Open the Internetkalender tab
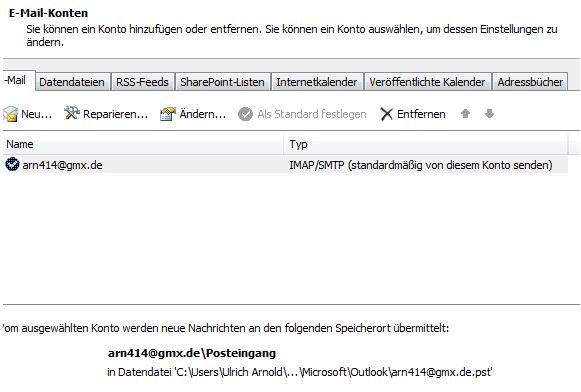The image size is (581, 392). (317, 82)
